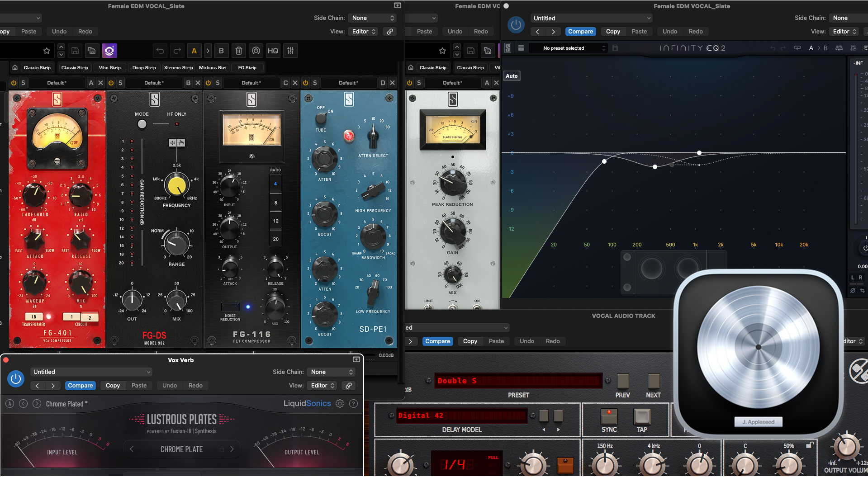Open Lustrous Plates help question mark

point(354,403)
